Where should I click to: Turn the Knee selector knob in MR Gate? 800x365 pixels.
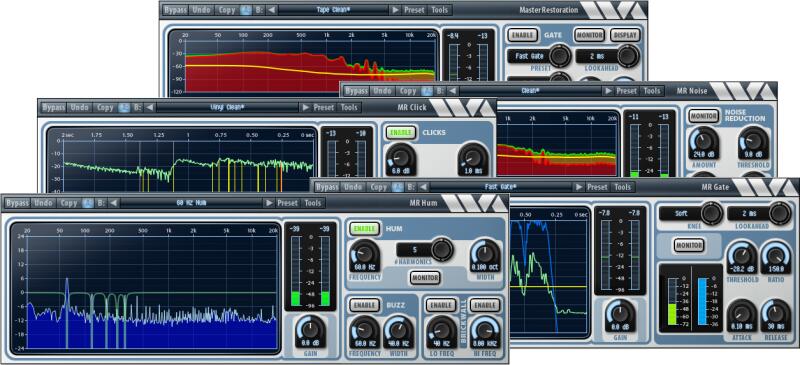coord(711,213)
